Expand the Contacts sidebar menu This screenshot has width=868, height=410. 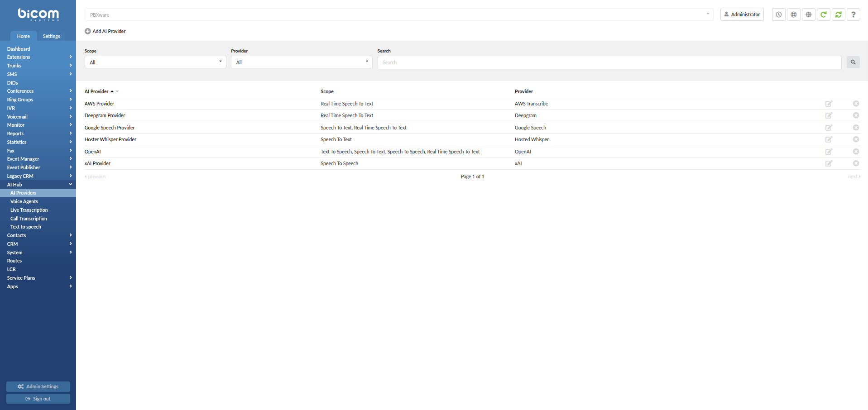point(38,235)
